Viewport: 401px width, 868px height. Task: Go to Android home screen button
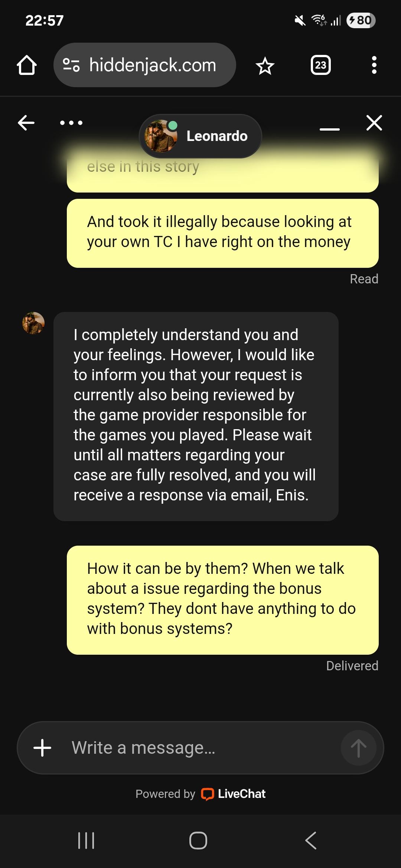click(198, 841)
